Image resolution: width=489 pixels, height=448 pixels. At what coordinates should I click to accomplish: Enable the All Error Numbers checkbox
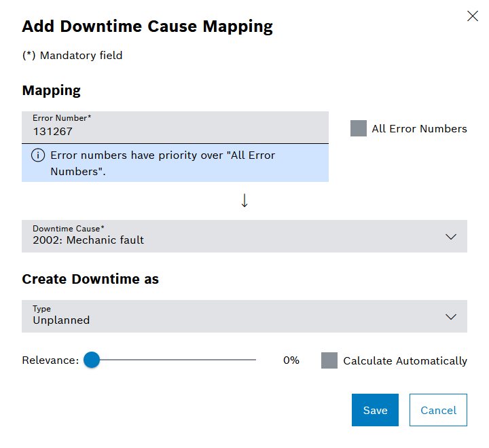coord(359,128)
